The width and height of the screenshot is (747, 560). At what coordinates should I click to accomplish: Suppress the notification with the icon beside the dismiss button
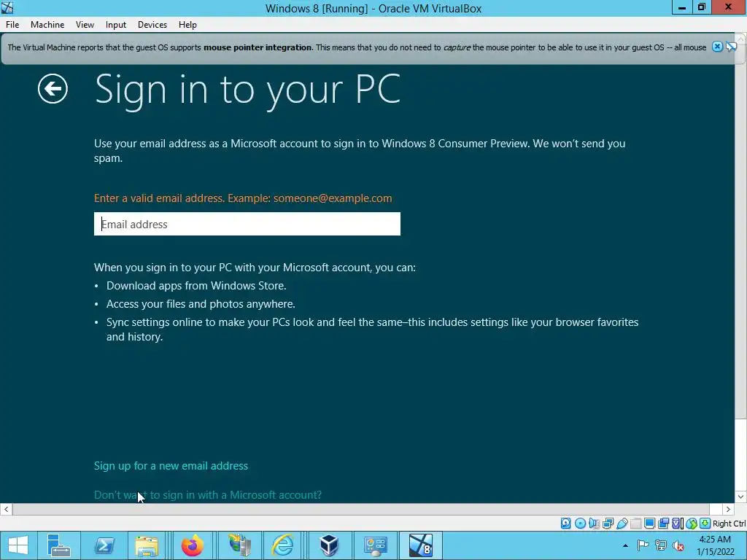coord(731,47)
